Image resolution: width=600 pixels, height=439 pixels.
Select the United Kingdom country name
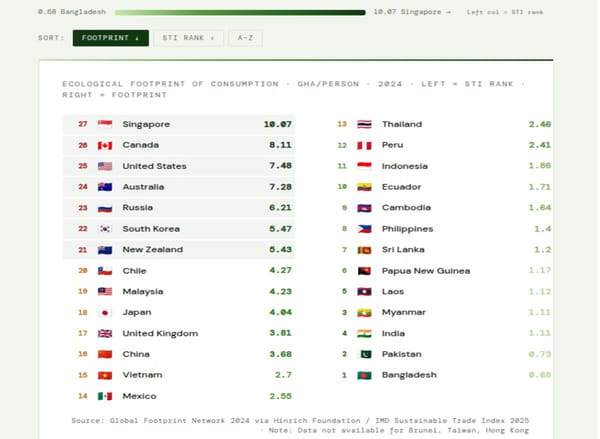[160, 334]
